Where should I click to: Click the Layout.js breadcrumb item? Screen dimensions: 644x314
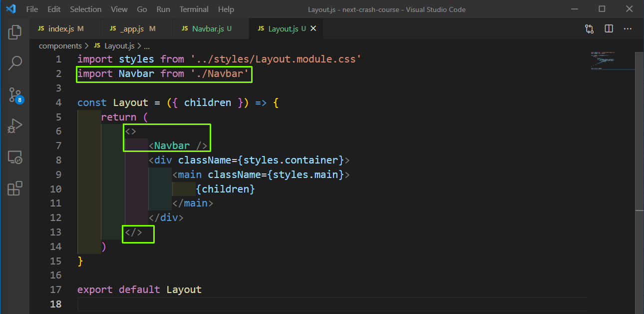pyautogui.click(x=119, y=46)
